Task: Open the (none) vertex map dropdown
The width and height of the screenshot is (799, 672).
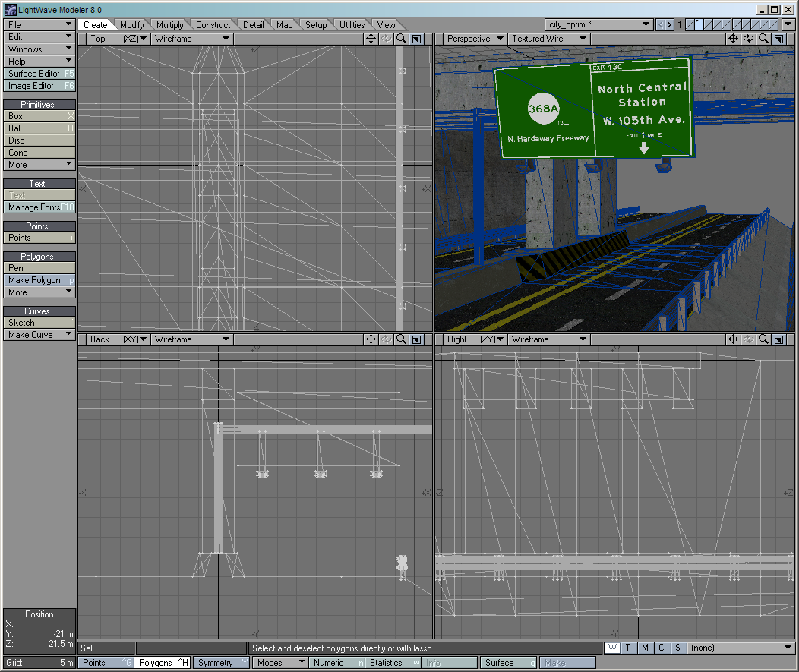Action: [x=741, y=648]
